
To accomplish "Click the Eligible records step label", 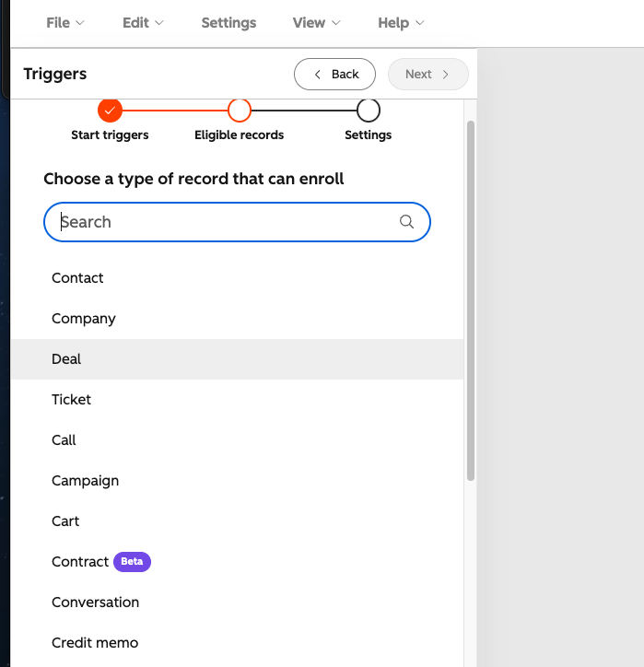I will tap(239, 135).
